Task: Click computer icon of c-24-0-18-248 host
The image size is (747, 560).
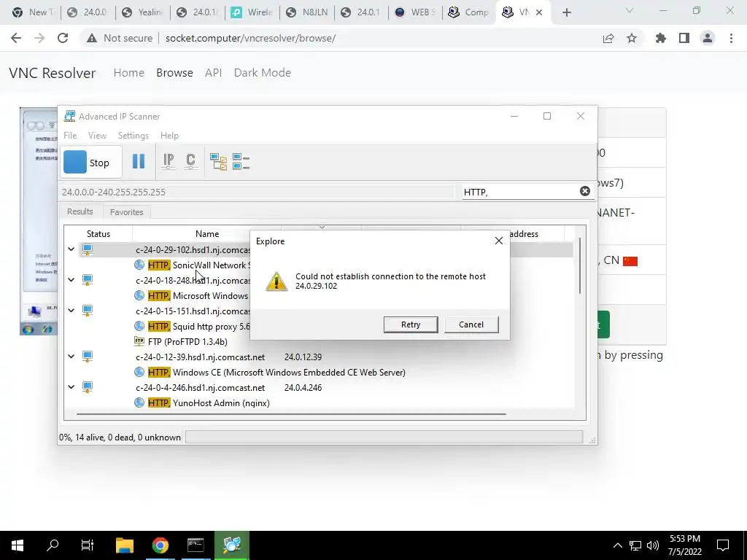Action: coord(88,280)
